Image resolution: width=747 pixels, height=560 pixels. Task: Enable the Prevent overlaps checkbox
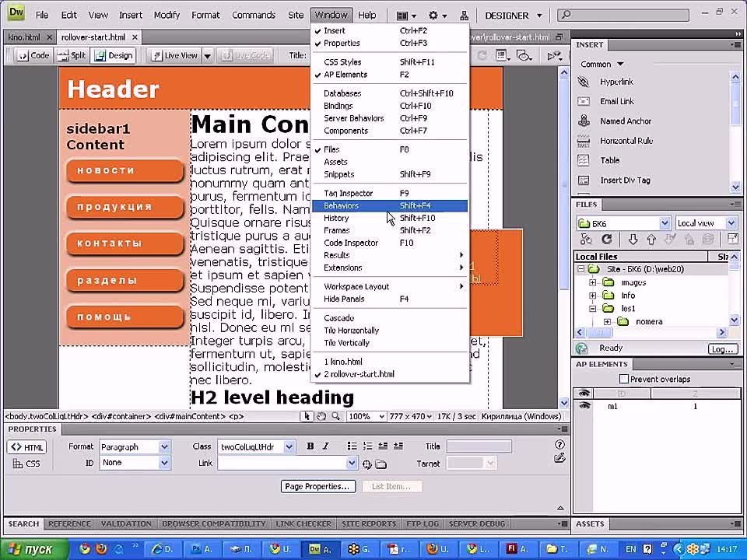pyautogui.click(x=623, y=379)
